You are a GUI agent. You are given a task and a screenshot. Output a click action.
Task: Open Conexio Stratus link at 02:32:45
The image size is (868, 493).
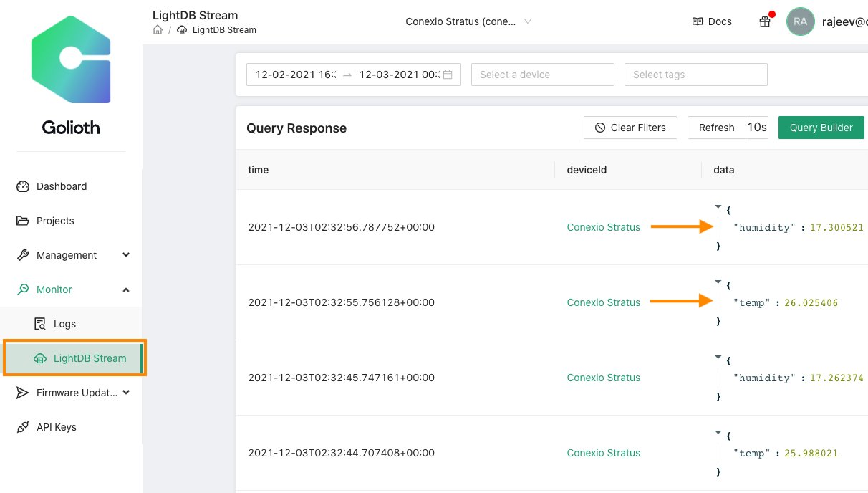tap(604, 378)
